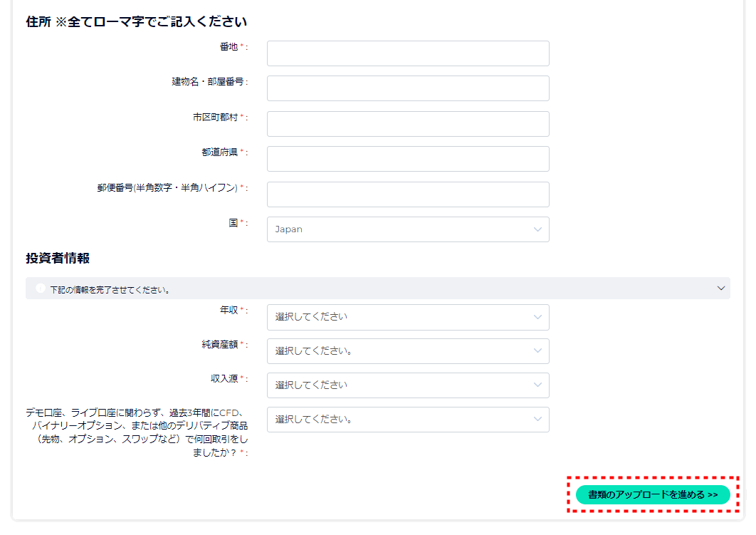Viewport: 756px width, 535px height.
Task: Click the 投資者情報 heading
Action: (x=58, y=258)
